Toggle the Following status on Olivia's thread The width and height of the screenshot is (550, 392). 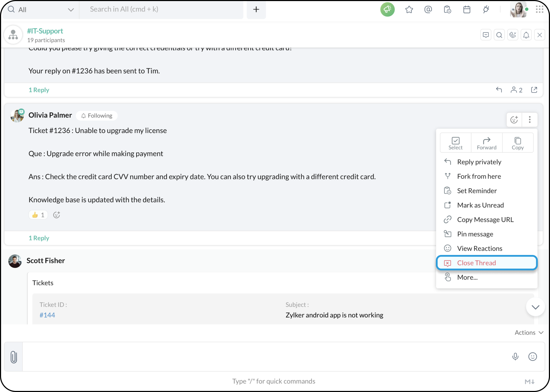pyautogui.click(x=97, y=116)
